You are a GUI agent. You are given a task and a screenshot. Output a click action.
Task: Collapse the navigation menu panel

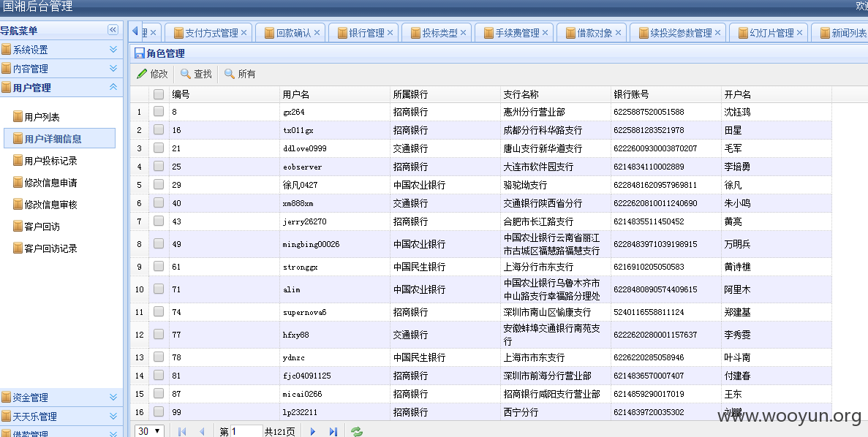(113, 30)
